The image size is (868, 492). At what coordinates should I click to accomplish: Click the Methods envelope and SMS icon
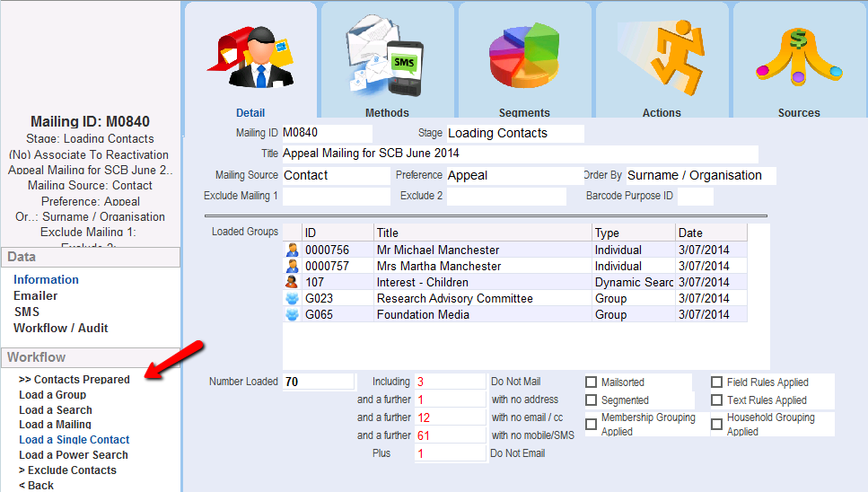tap(385, 56)
